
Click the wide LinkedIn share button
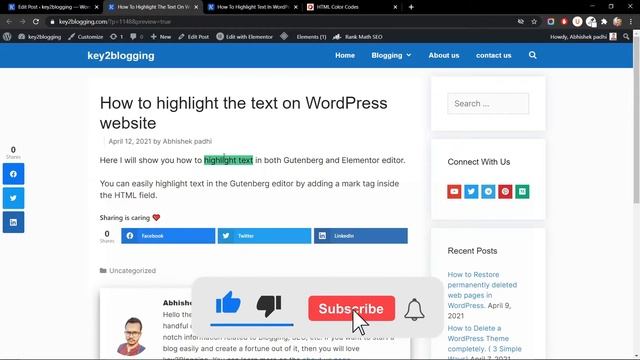(x=361, y=236)
